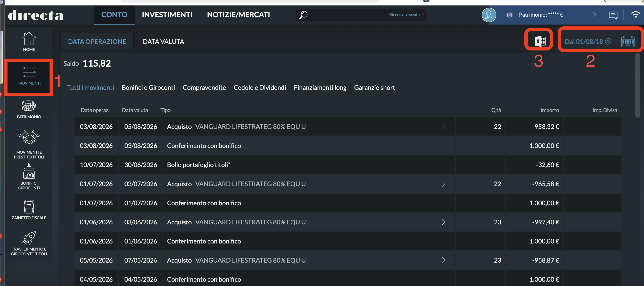
Task: Filter by Compravendite
Action: (x=204, y=88)
